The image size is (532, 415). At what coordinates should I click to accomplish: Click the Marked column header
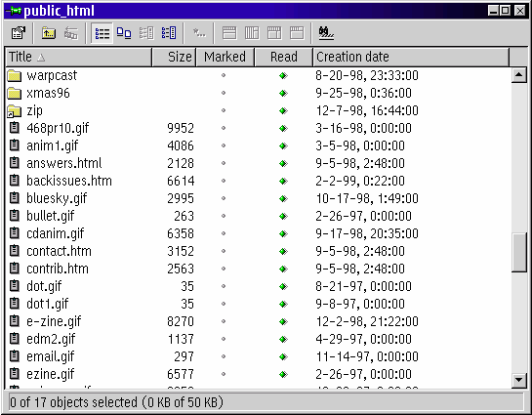pos(225,57)
